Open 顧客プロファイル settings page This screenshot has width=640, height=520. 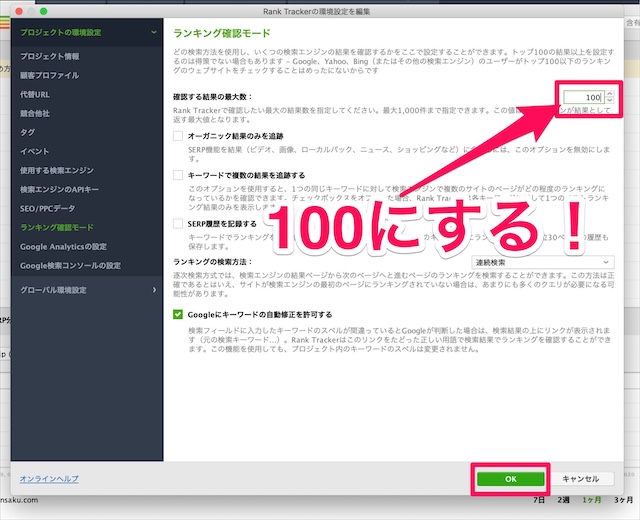click(x=49, y=76)
